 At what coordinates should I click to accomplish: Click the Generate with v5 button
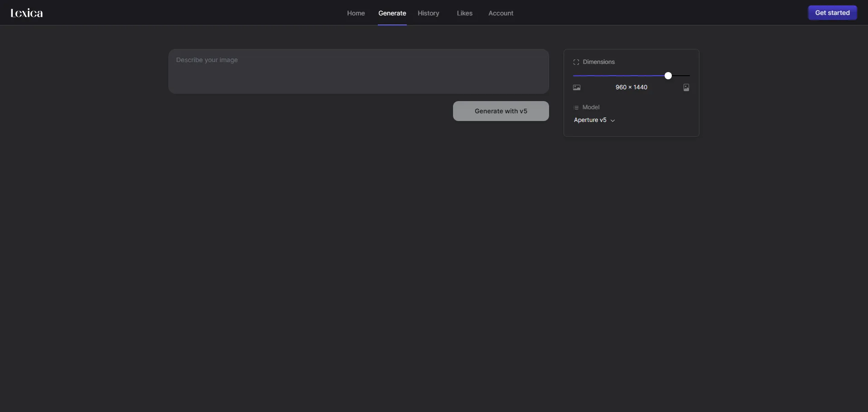coord(501,111)
